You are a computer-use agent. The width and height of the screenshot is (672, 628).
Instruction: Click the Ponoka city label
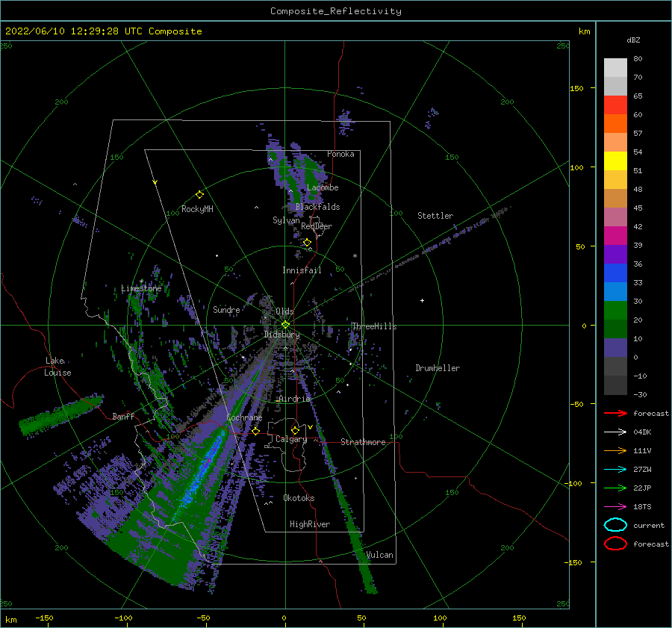(340, 154)
